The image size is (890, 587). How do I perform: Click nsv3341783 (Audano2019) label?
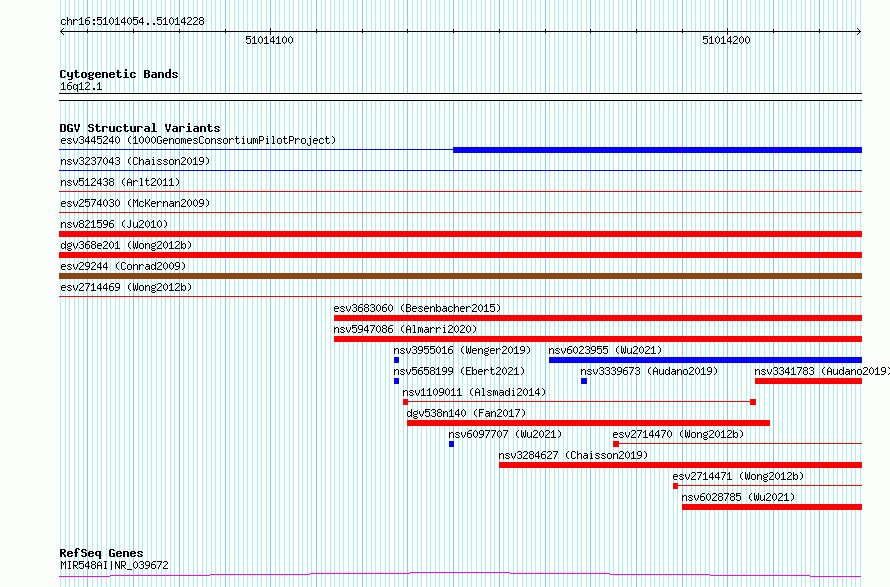click(x=822, y=371)
